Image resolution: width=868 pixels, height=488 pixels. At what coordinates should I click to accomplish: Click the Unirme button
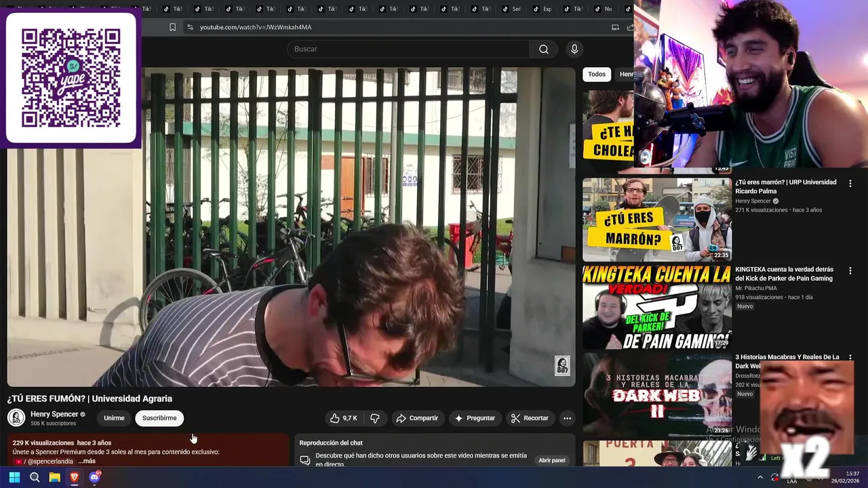(x=114, y=418)
